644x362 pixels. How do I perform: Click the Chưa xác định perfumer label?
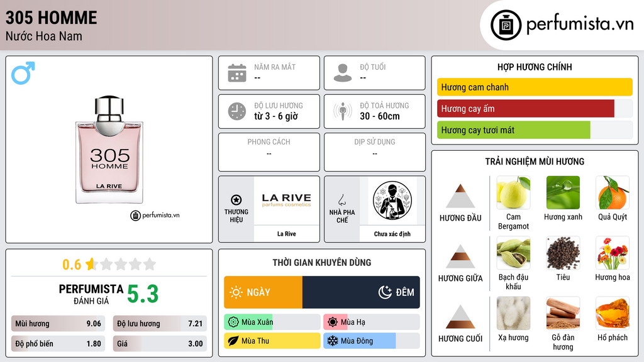pos(392,234)
